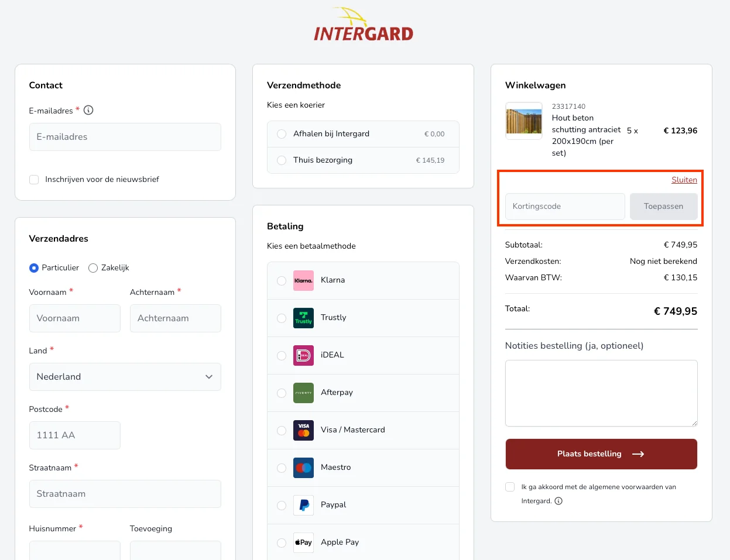Image resolution: width=730 pixels, height=560 pixels.
Task: Enable the newsletter subscription checkbox
Action: [x=34, y=180]
